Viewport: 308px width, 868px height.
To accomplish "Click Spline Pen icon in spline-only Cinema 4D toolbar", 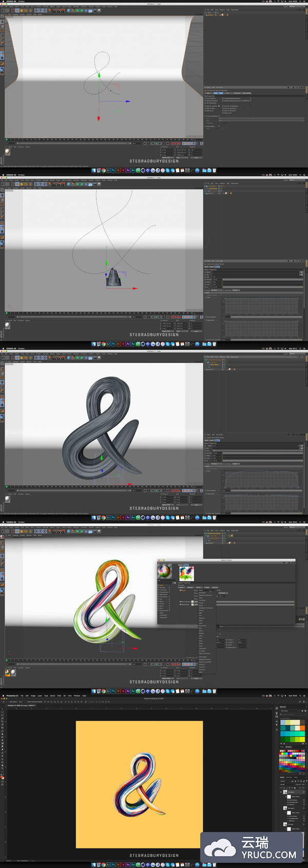I will [73, 10].
